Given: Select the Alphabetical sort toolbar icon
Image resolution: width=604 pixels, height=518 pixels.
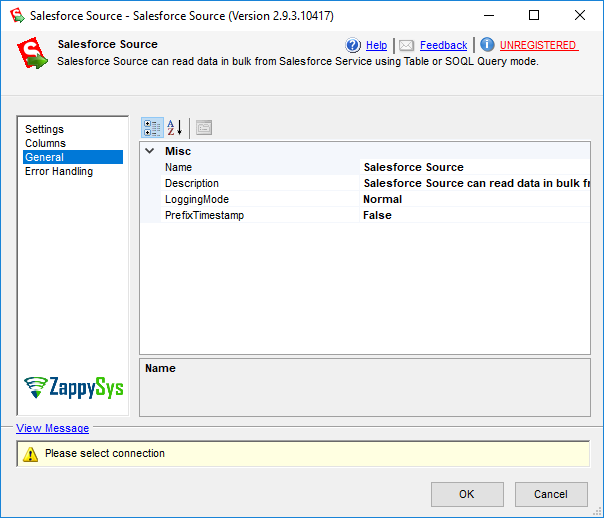Looking at the screenshot, I should pyautogui.click(x=174, y=128).
